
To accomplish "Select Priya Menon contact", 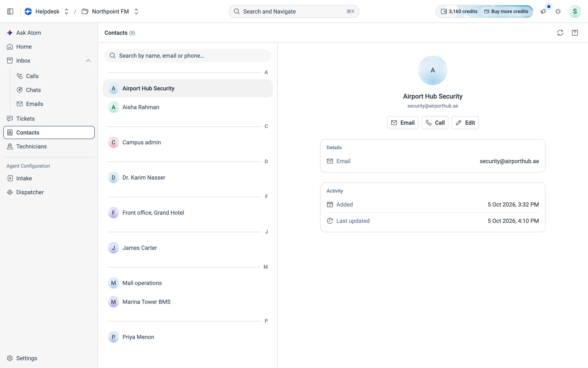I will tap(188, 337).
